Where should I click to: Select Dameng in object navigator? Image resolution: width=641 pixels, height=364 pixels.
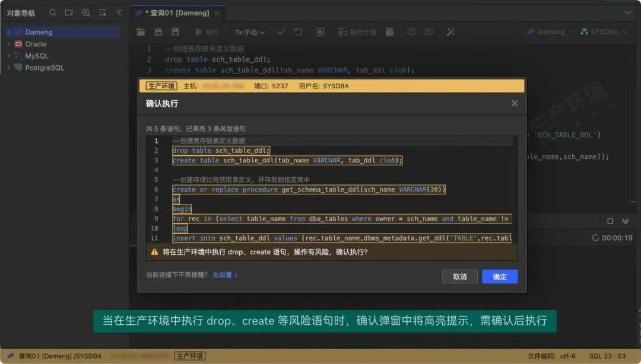pos(39,32)
